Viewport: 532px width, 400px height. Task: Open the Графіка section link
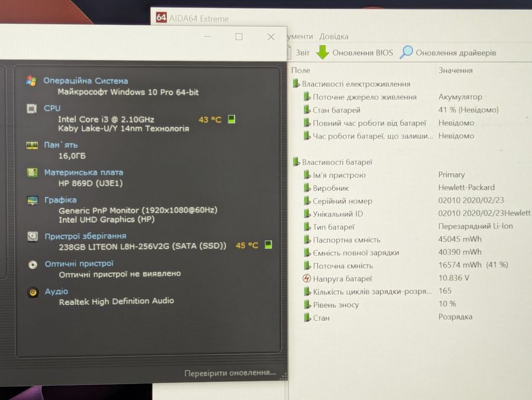(x=60, y=200)
